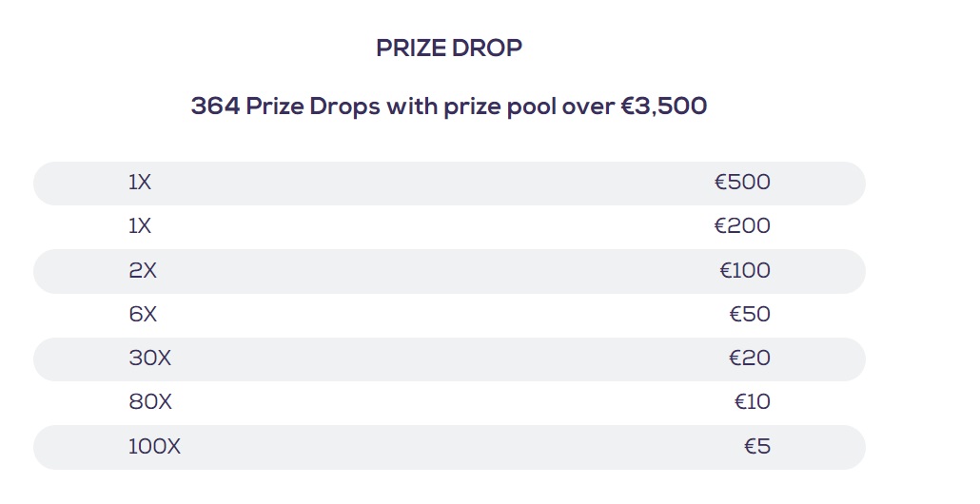Select the 100X quantity label
980x504 pixels.
(154, 446)
